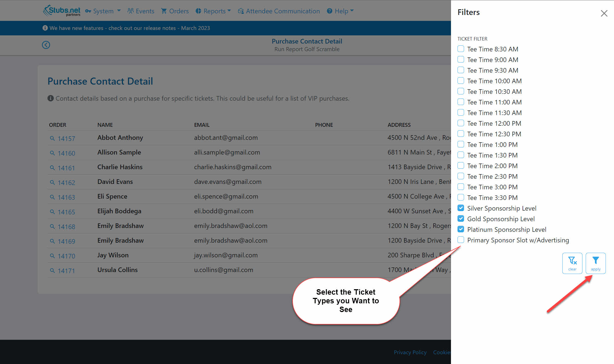Uncheck Silver Sponsorship Level filter

tap(461, 208)
